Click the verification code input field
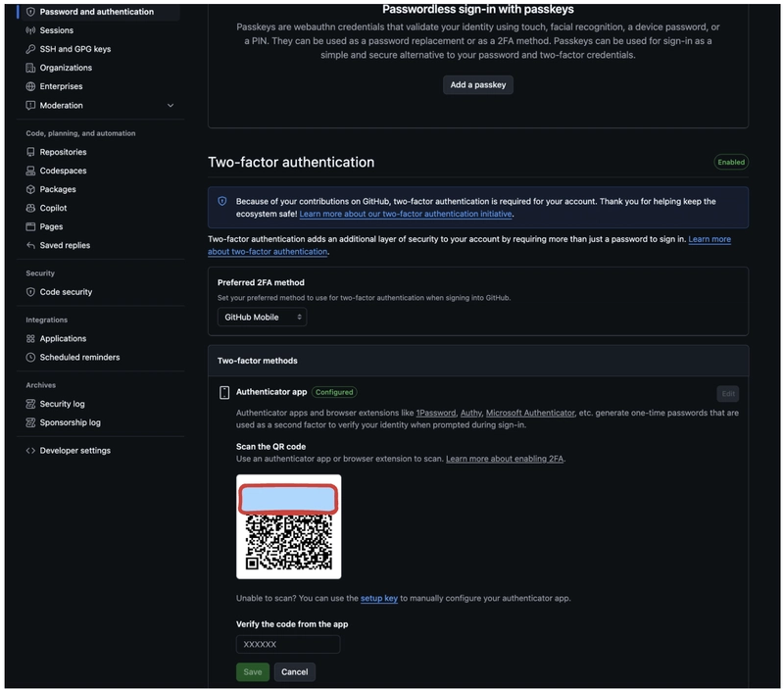Image resolution: width=784 pixels, height=689 pixels. point(288,645)
